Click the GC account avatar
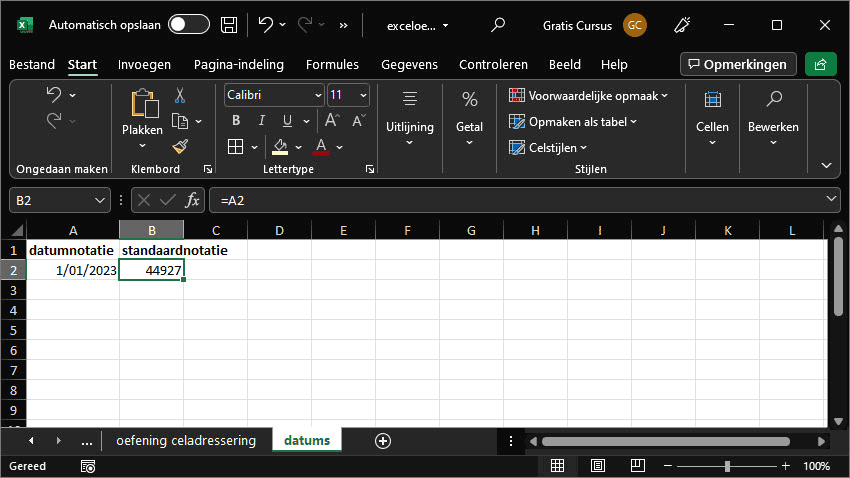 coord(635,25)
